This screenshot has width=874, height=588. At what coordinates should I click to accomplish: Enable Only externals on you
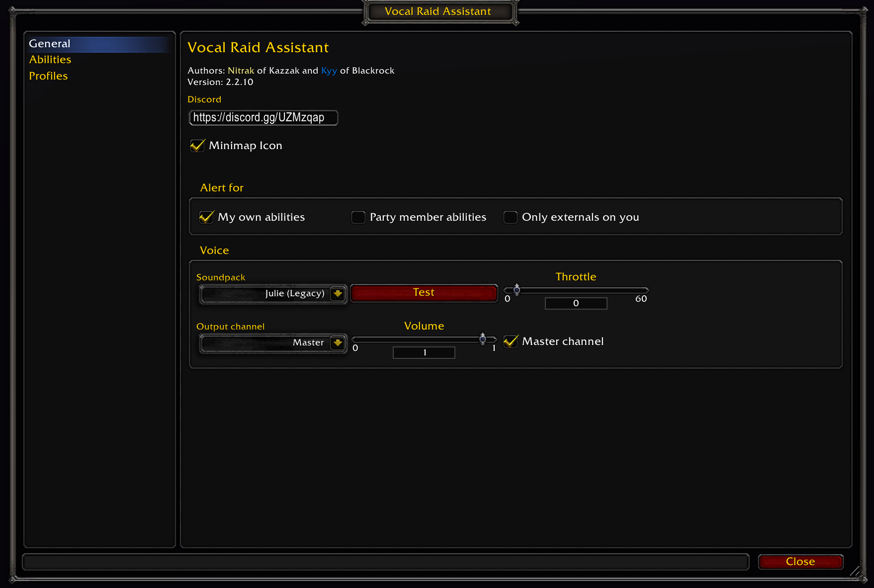[511, 217]
